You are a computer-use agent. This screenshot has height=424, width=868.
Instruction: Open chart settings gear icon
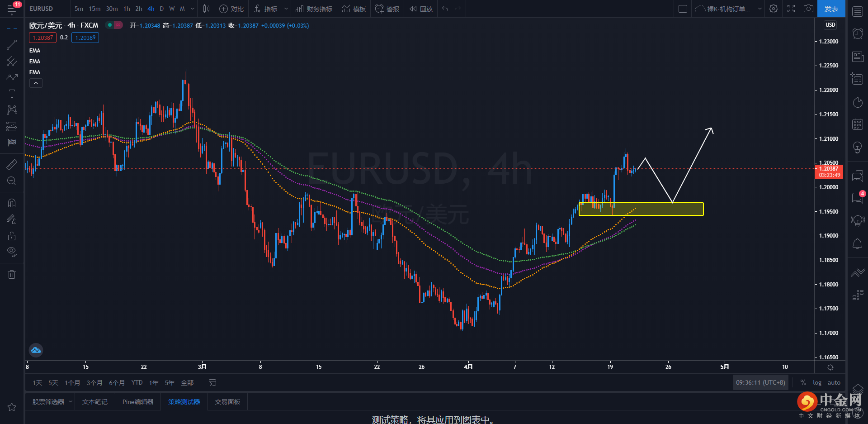pyautogui.click(x=774, y=9)
